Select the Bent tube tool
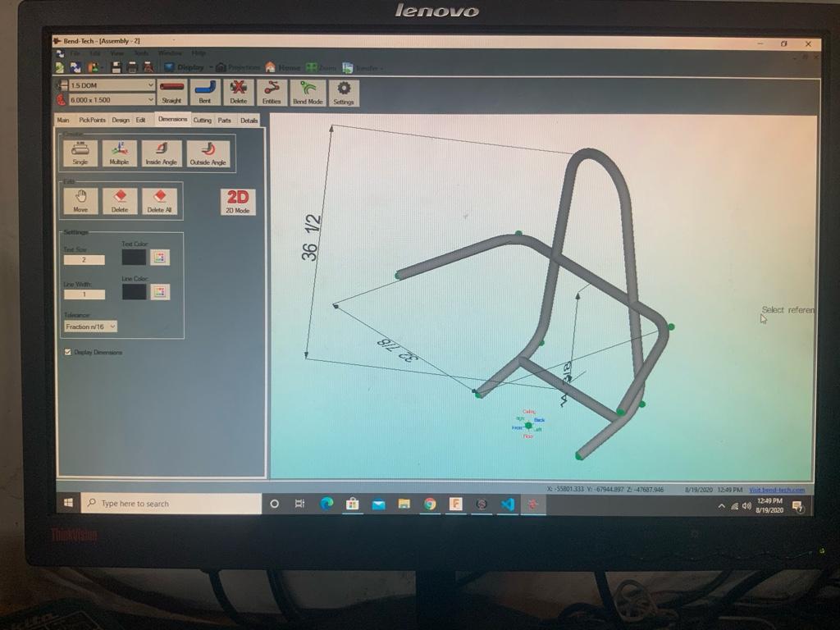This screenshot has height=630, width=840. point(205,92)
